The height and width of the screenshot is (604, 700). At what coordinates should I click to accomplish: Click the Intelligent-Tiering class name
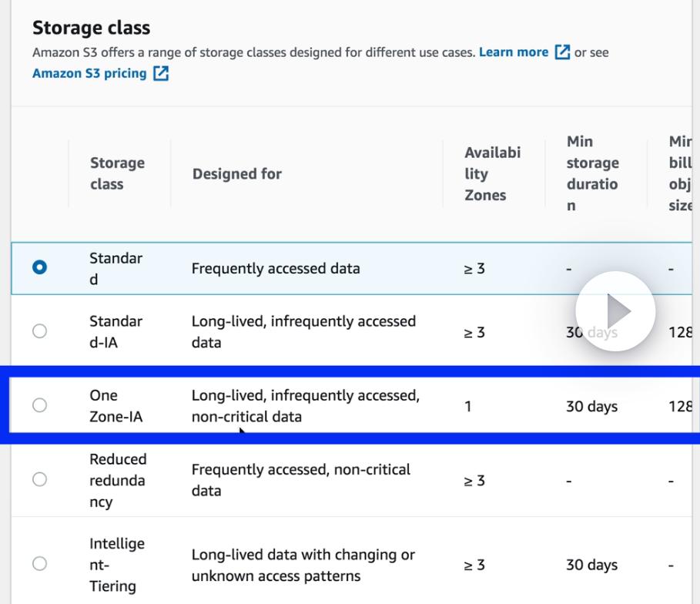[x=117, y=565]
